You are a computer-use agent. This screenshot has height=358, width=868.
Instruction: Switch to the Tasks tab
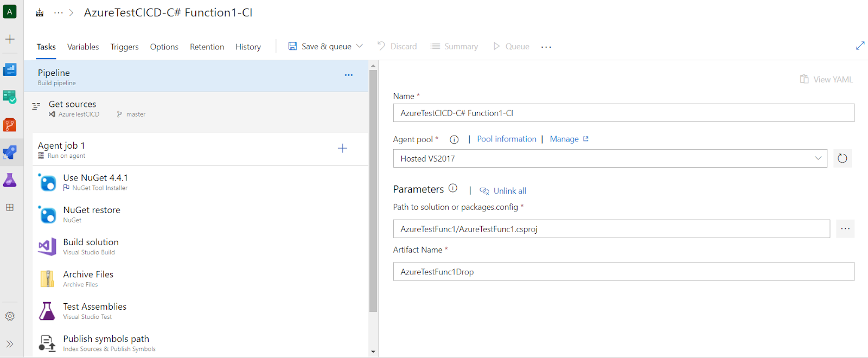click(46, 47)
